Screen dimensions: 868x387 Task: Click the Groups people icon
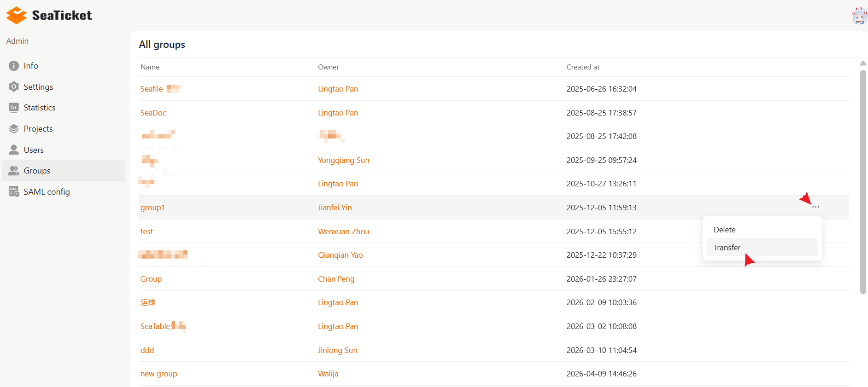click(14, 171)
